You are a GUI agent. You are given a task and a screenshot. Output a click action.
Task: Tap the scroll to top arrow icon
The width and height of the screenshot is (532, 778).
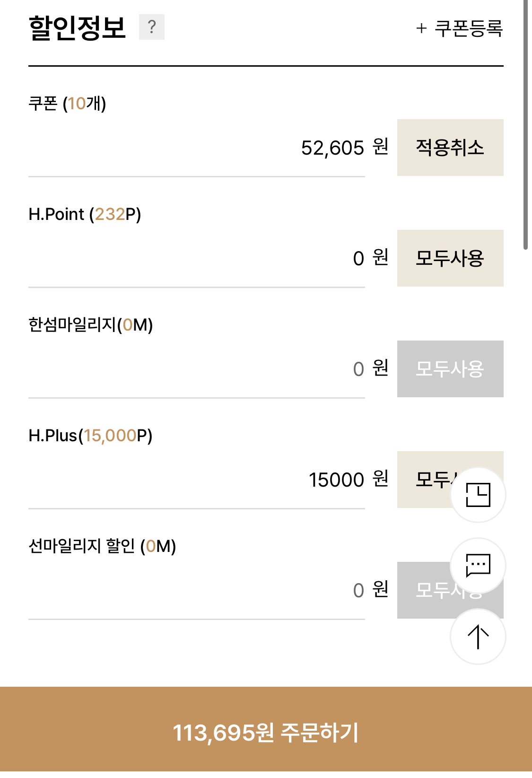(478, 637)
